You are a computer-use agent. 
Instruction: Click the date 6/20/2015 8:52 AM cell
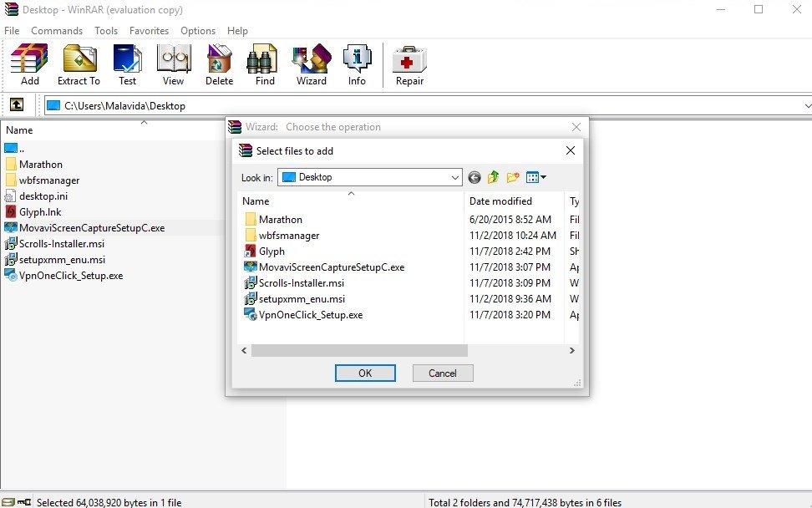[510, 219]
